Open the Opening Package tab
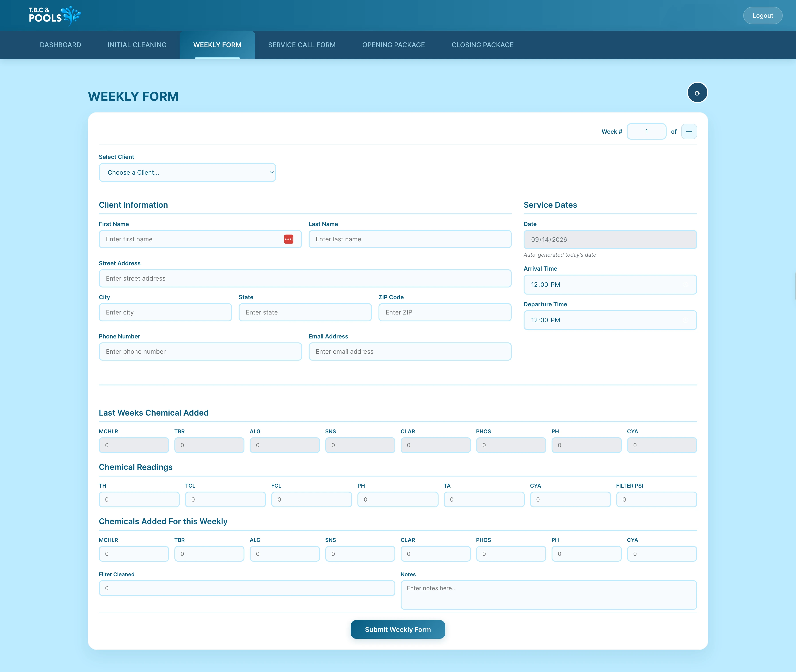Screen dimensions: 796x672 click(393, 45)
